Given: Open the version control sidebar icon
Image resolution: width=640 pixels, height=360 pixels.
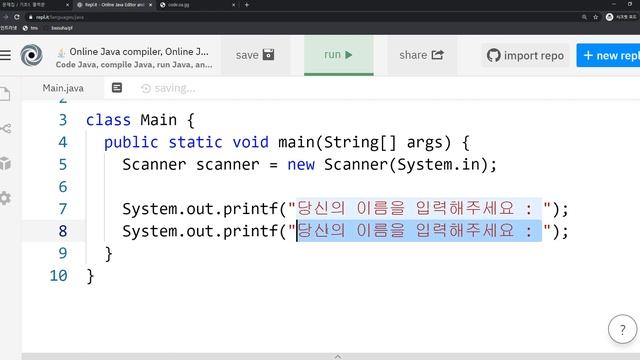Looking at the screenshot, I should pyautogui.click(x=5, y=129).
